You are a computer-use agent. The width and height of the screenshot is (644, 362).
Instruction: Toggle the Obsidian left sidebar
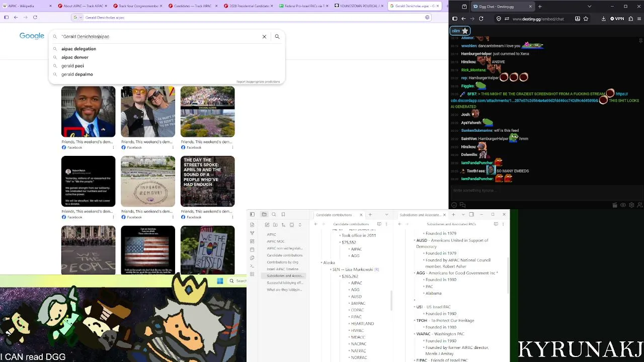click(x=252, y=215)
